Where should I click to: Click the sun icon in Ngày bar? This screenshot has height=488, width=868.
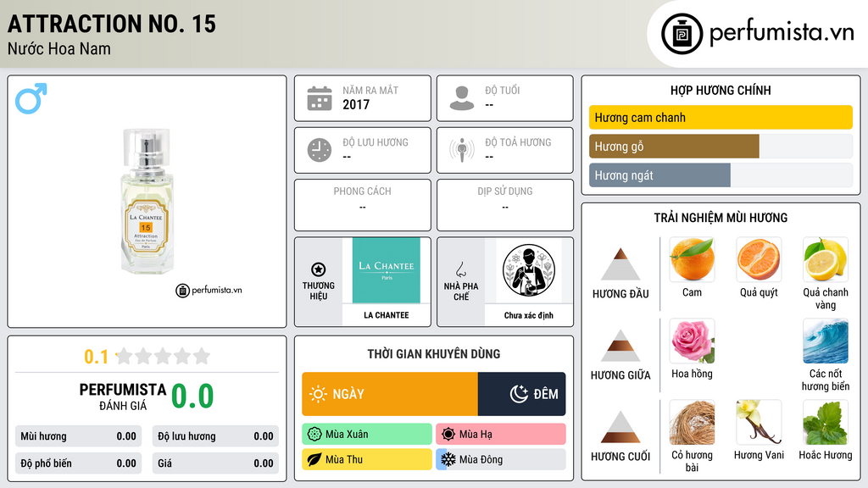click(318, 394)
